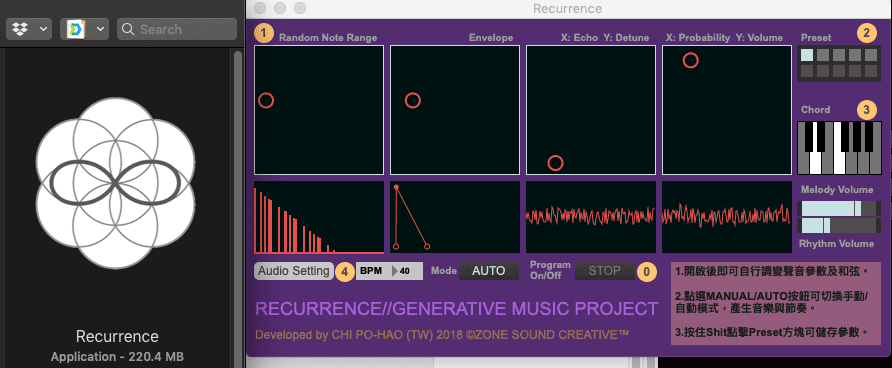Screen dimensions: 892x368
Task: Select the last Preset square in bottom row
Action: (871, 71)
